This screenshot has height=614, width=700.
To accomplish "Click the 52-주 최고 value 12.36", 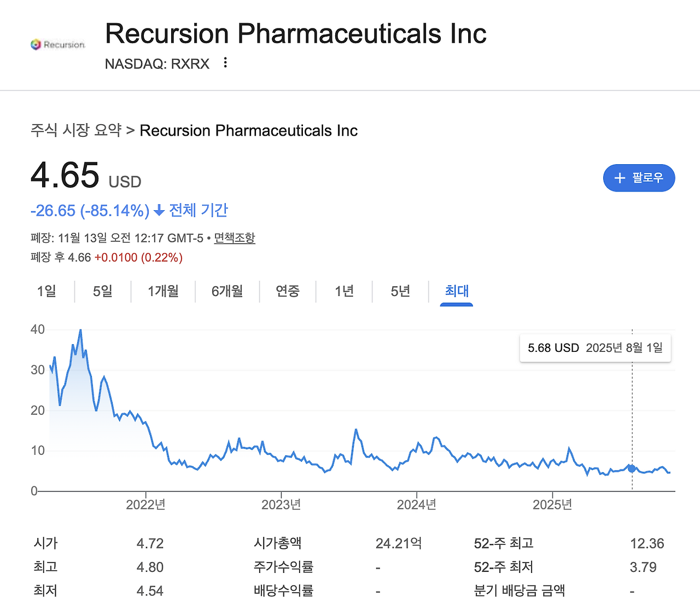I will tap(647, 543).
